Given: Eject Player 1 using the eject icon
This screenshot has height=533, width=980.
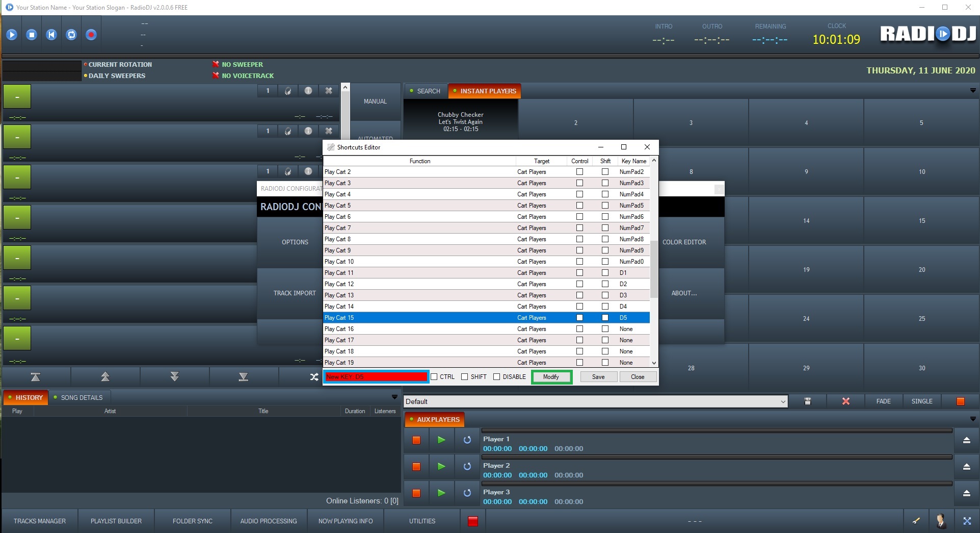Looking at the screenshot, I should point(966,440).
